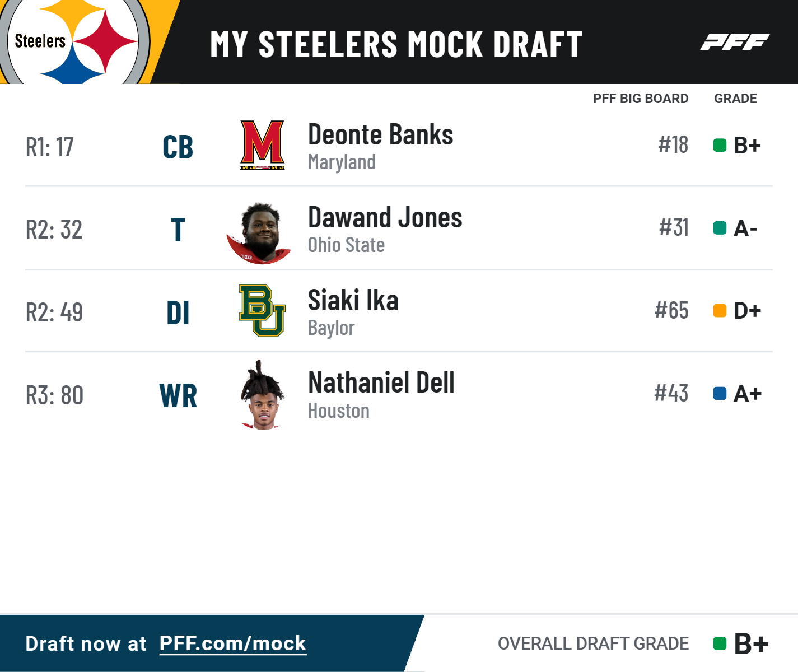Open the PFF.com/mock link
Viewport: 798px width, 672px height.
pos(233,643)
